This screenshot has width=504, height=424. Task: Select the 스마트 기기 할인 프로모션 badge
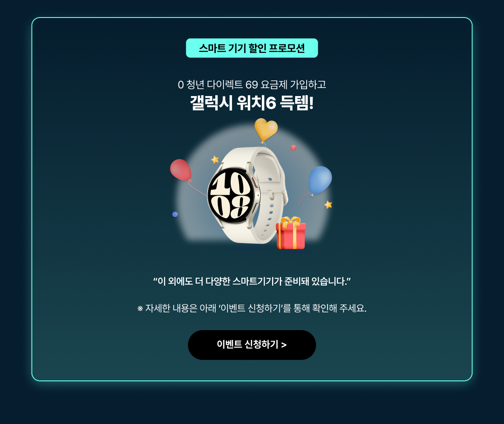(x=252, y=48)
